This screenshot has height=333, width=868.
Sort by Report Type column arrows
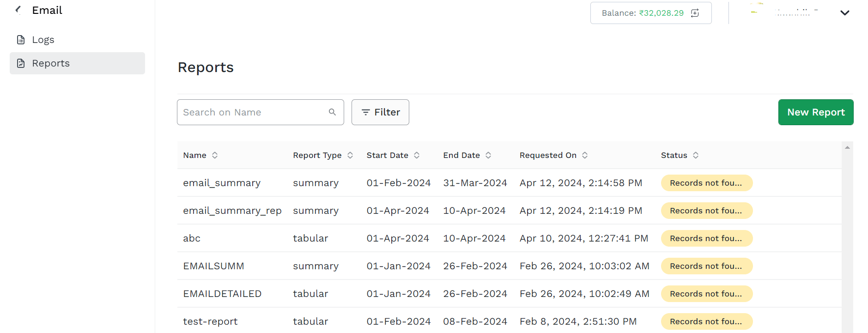(350, 155)
